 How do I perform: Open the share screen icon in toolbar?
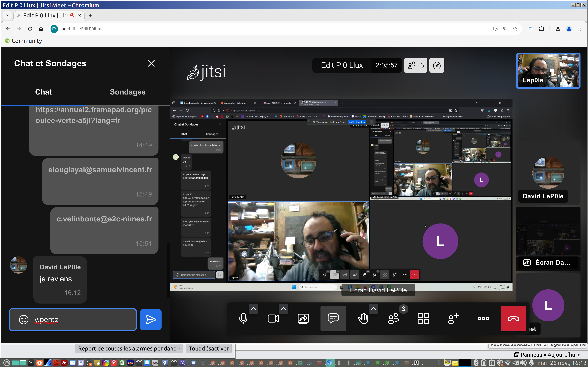coord(303,319)
